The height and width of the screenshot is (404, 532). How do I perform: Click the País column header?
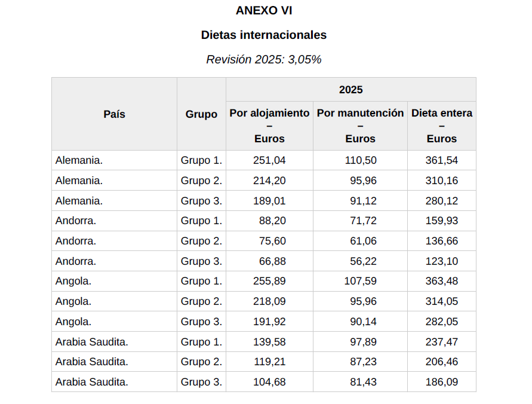(x=114, y=114)
